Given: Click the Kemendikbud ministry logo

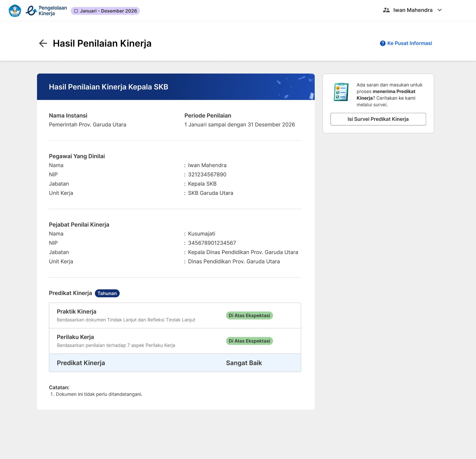Looking at the screenshot, I should point(15,11).
